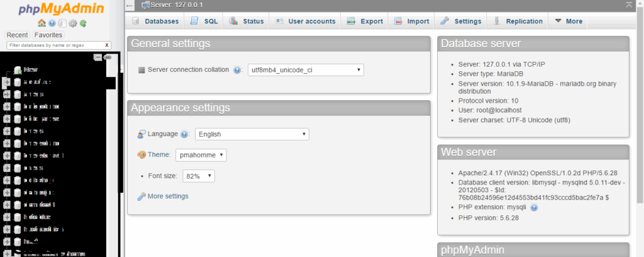Click the link chain icon in the navigation tree

click(x=108, y=57)
